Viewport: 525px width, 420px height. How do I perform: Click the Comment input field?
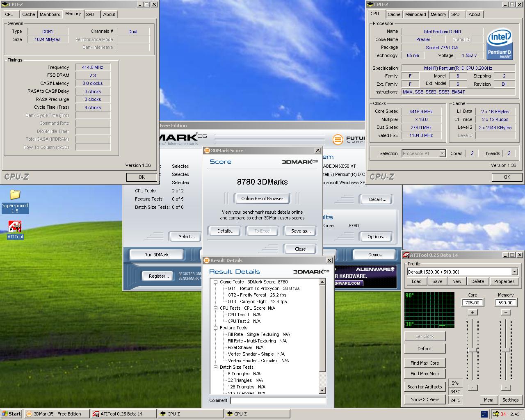pyautogui.click(x=278, y=400)
